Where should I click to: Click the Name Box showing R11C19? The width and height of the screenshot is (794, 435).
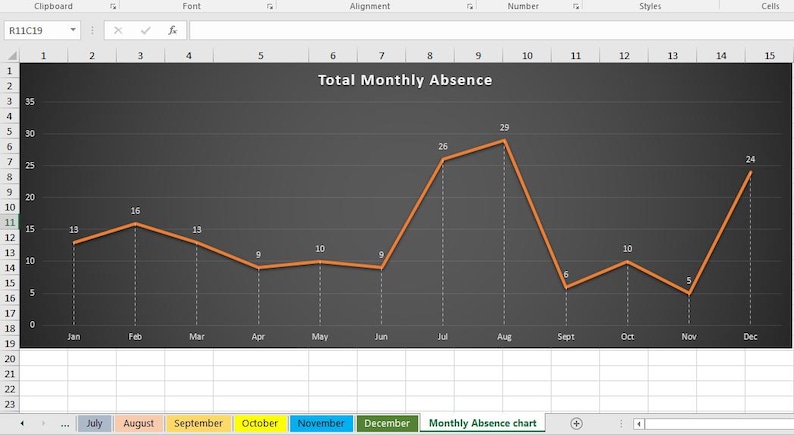click(x=36, y=30)
